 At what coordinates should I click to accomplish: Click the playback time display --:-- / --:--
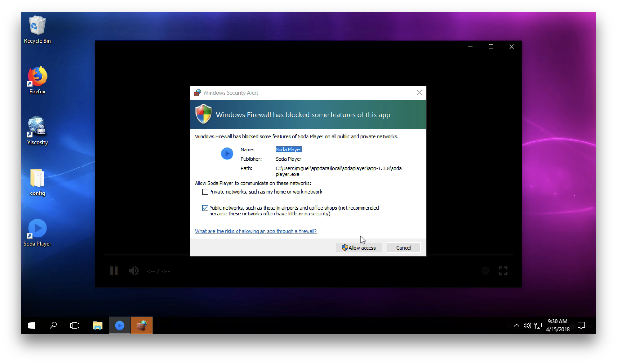click(158, 271)
